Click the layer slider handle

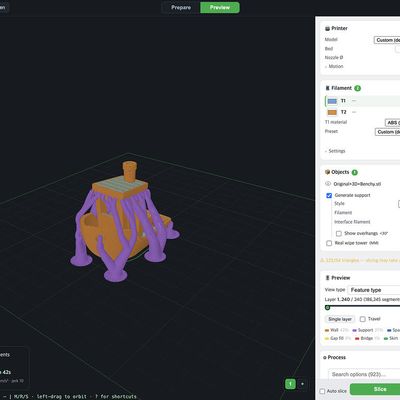[327, 307]
